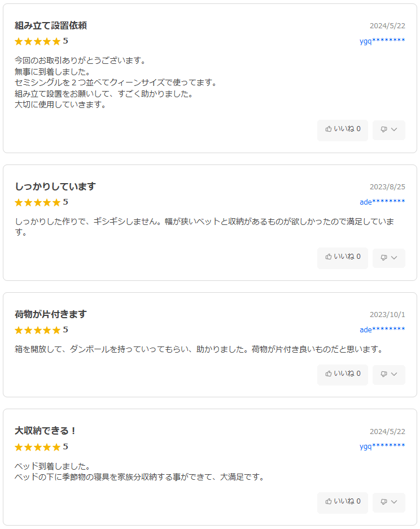
Task: Open reviewer ygq profile on 組み立て設置依頼 review
Action: (382, 41)
